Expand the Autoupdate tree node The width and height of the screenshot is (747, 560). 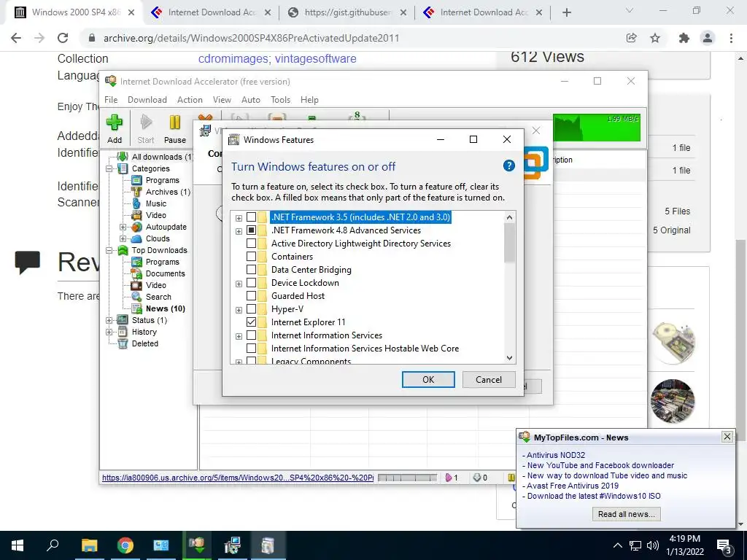(123, 227)
